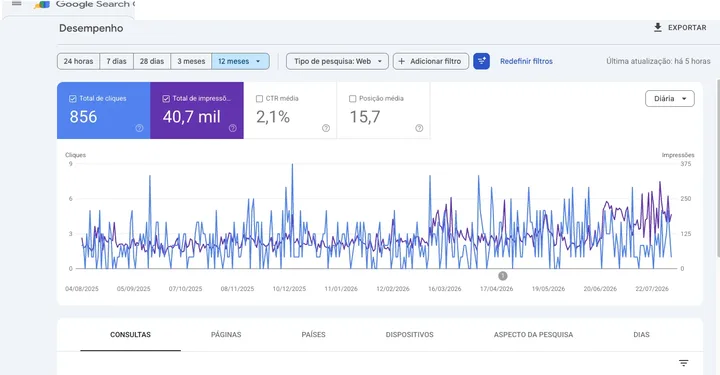The width and height of the screenshot is (720, 375).
Task: Click the Cliques axis title
Action: coord(75,155)
